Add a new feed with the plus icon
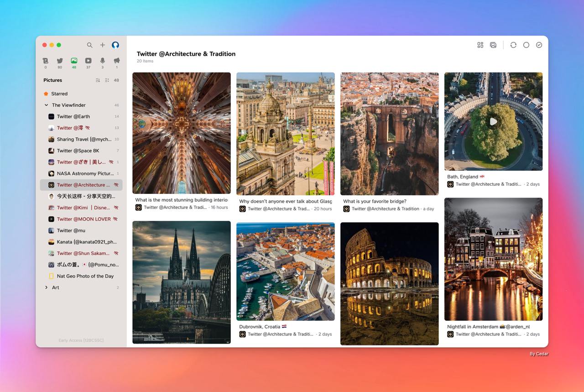 click(x=103, y=45)
